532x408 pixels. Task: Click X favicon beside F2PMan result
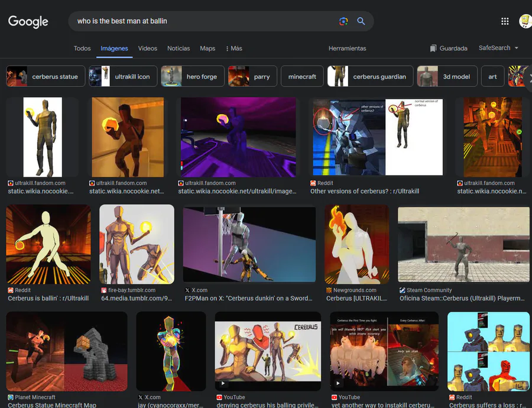coord(187,290)
